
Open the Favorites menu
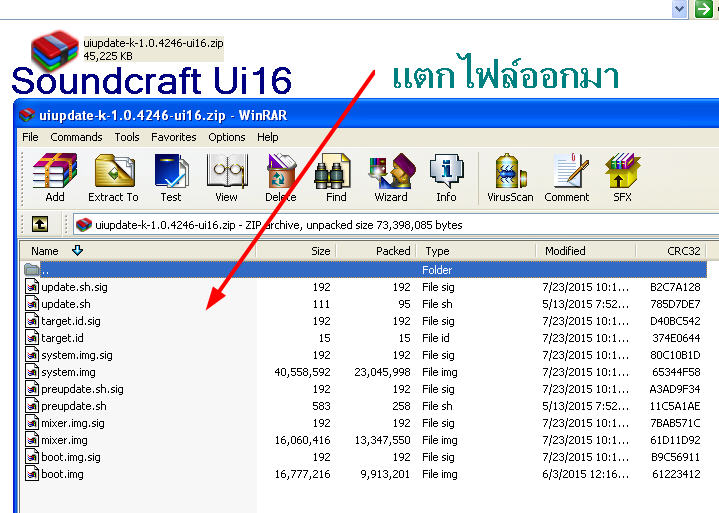(x=173, y=137)
